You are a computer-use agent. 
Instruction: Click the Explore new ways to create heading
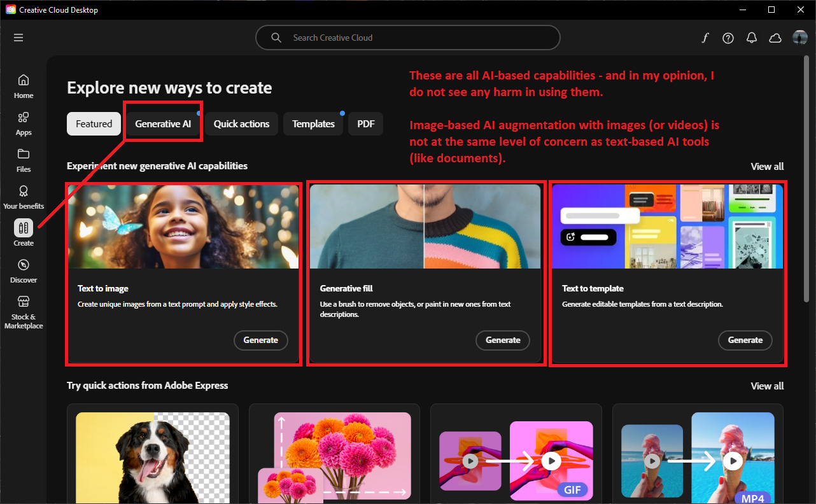pos(169,88)
